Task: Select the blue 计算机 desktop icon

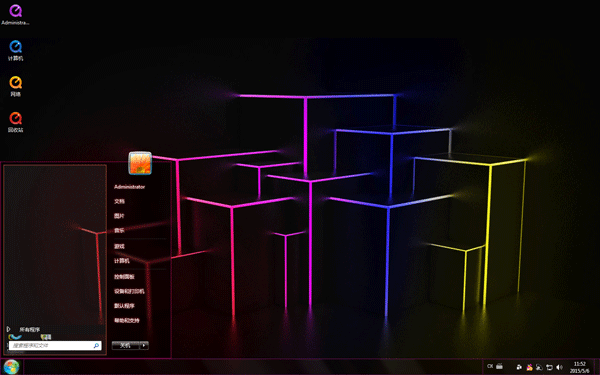Action: coord(15,51)
